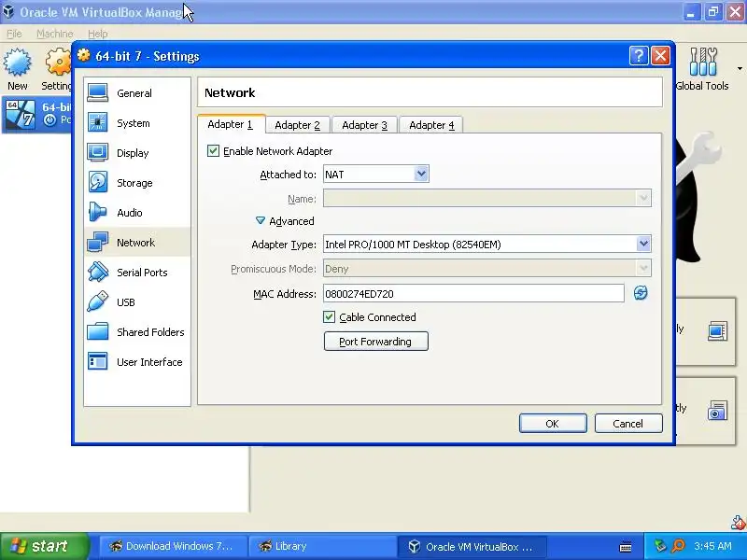Open the Shared Folders settings page
The height and width of the screenshot is (560, 747).
tap(136, 332)
